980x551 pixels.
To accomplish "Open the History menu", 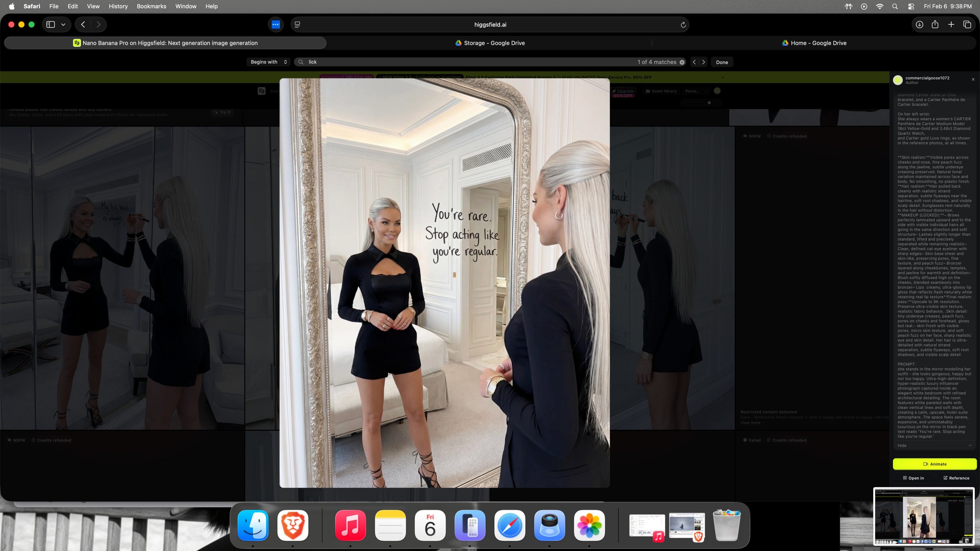I will click(x=118, y=7).
